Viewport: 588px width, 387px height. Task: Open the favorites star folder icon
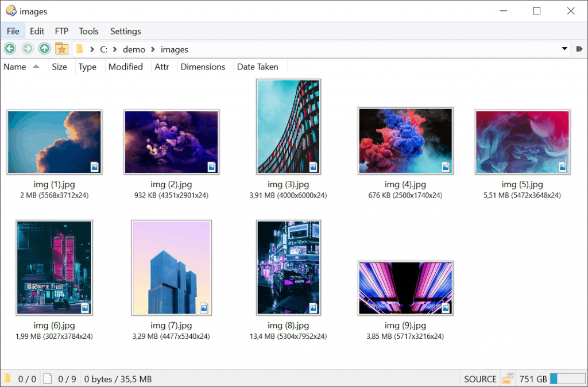point(62,49)
